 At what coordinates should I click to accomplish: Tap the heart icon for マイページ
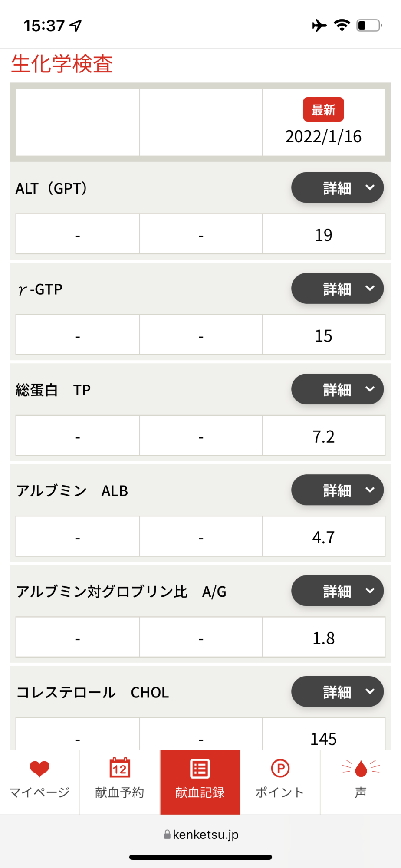(x=39, y=769)
